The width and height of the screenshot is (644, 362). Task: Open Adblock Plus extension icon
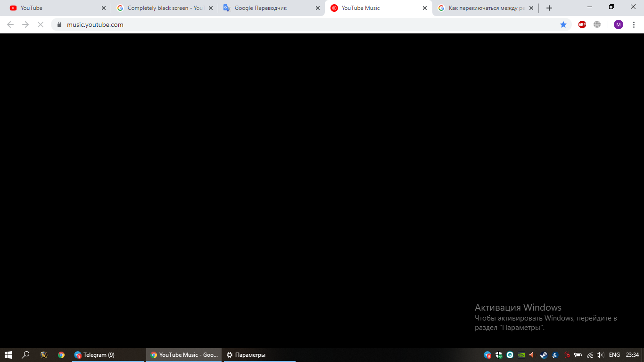coord(582,24)
